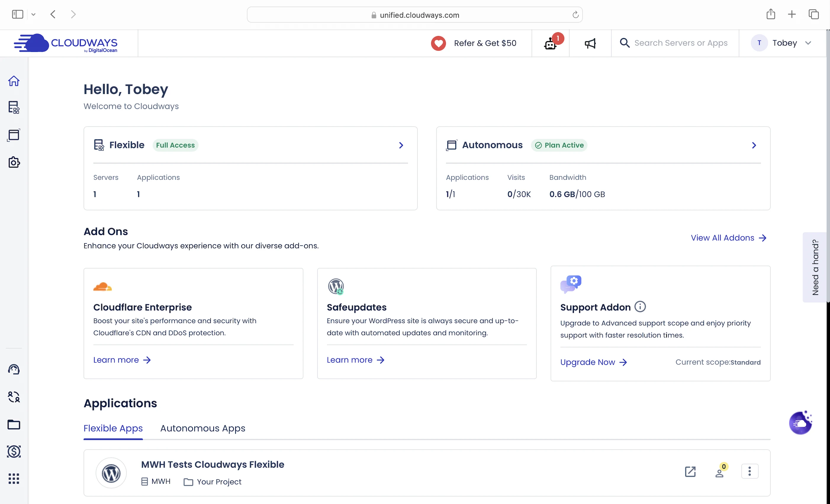Open the Flexible servers sidebar icon
The image size is (830, 504).
tap(14, 107)
